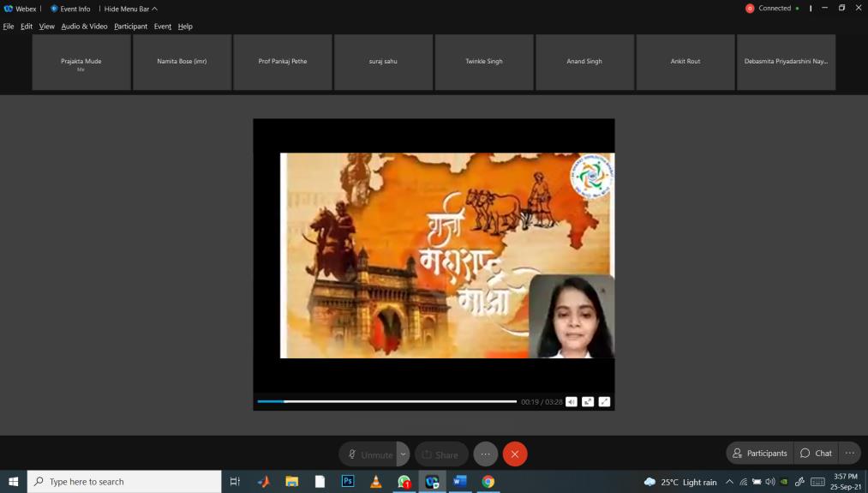Seek on the shared video progress bar

coord(387,401)
